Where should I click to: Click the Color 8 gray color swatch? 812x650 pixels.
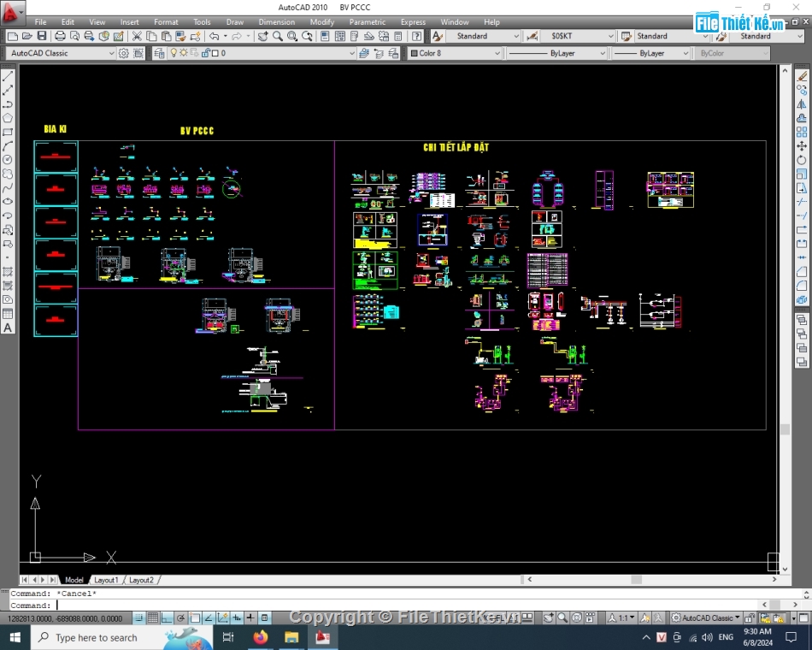point(415,53)
